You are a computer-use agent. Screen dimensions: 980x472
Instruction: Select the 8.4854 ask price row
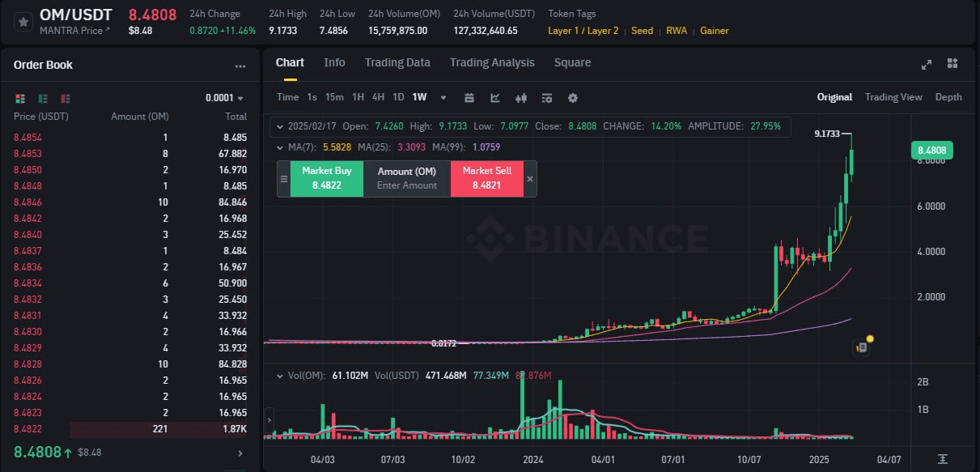(x=130, y=138)
